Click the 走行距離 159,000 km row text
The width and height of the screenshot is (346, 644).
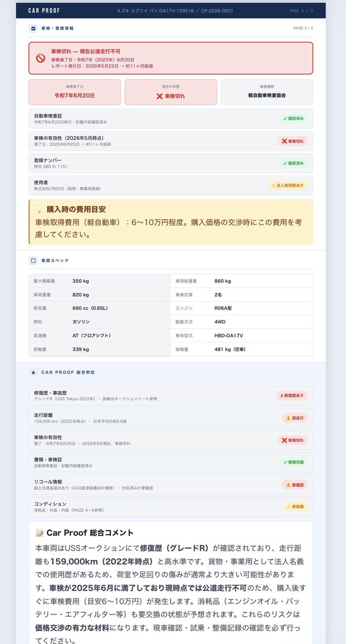click(80, 421)
